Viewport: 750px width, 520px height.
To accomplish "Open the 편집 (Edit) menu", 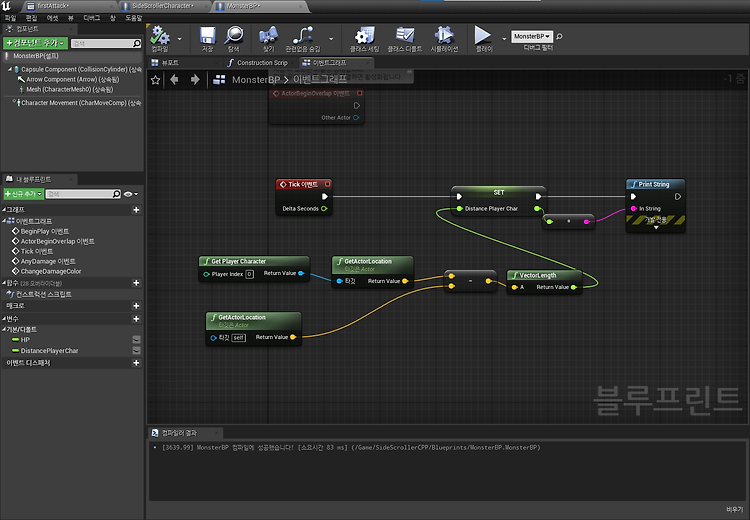I will 31,18.
